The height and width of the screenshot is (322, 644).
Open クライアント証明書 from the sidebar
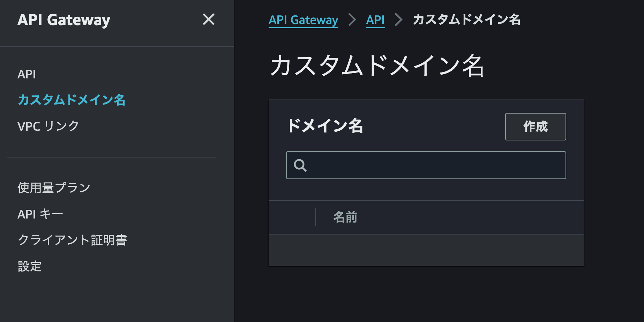[73, 240]
